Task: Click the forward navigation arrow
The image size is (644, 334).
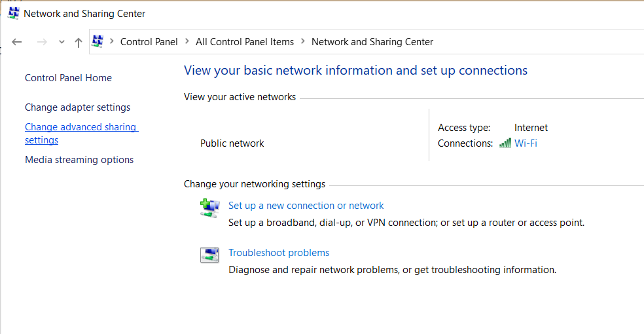Action: tap(42, 42)
